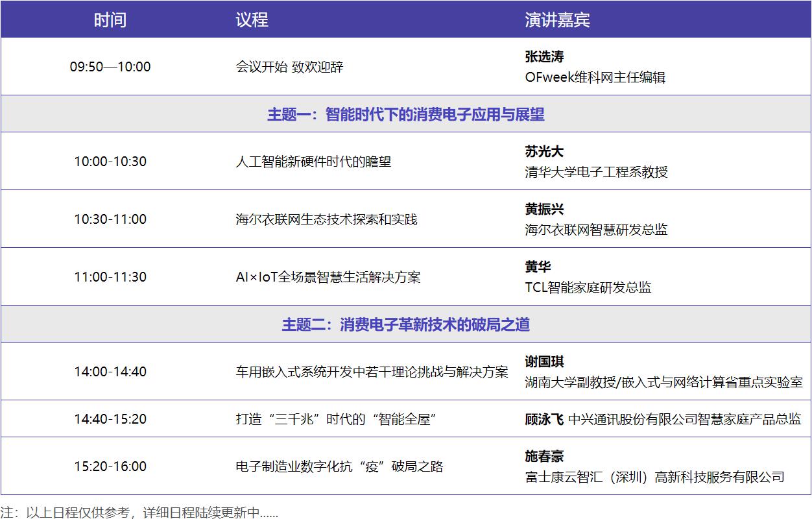Select time cell 15:20-16:00
This screenshot has height=532, width=812.
(110, 466)
